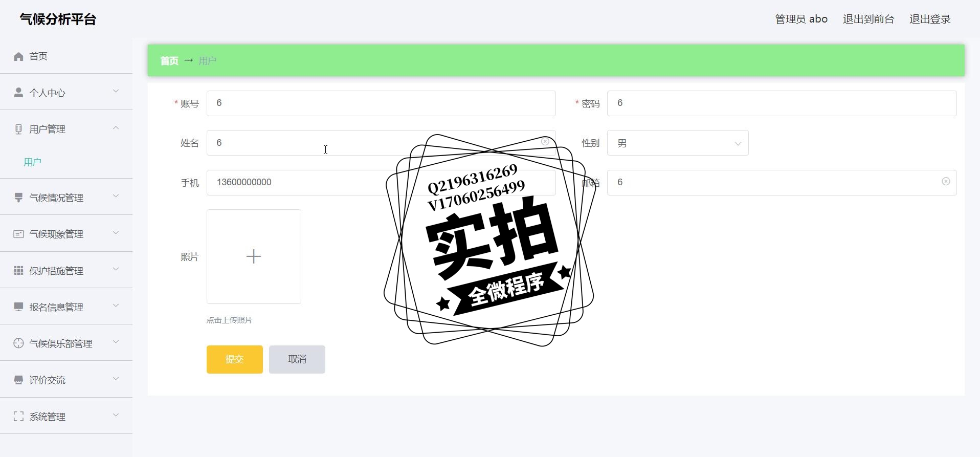Open the 个人中心 menu item
The height and width of the screenshot is (457, 980).
click(66, 93)
